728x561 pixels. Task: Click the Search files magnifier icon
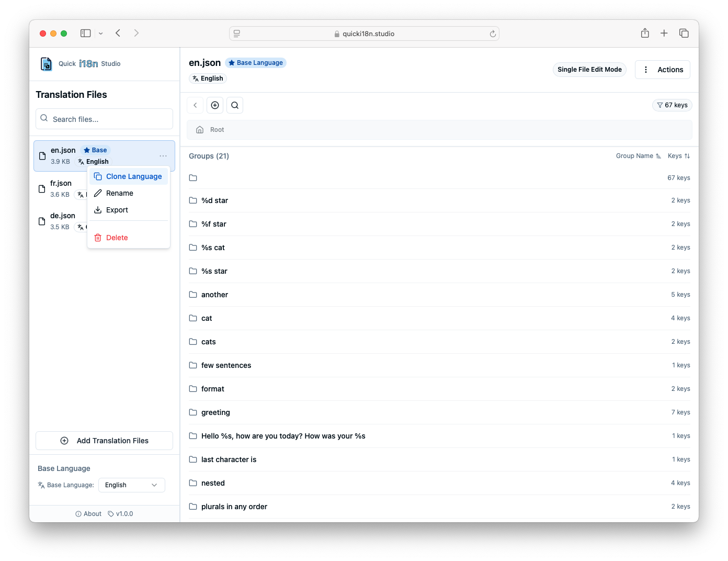44,118
